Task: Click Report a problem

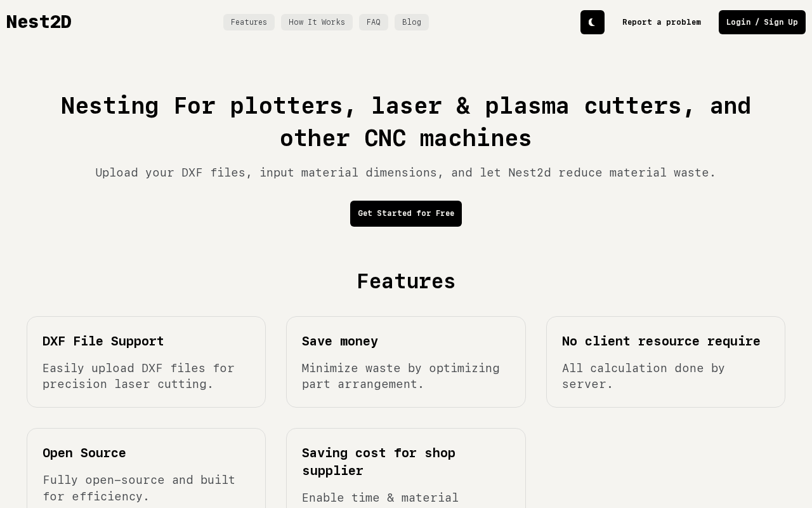Action: tap(662, 22)
